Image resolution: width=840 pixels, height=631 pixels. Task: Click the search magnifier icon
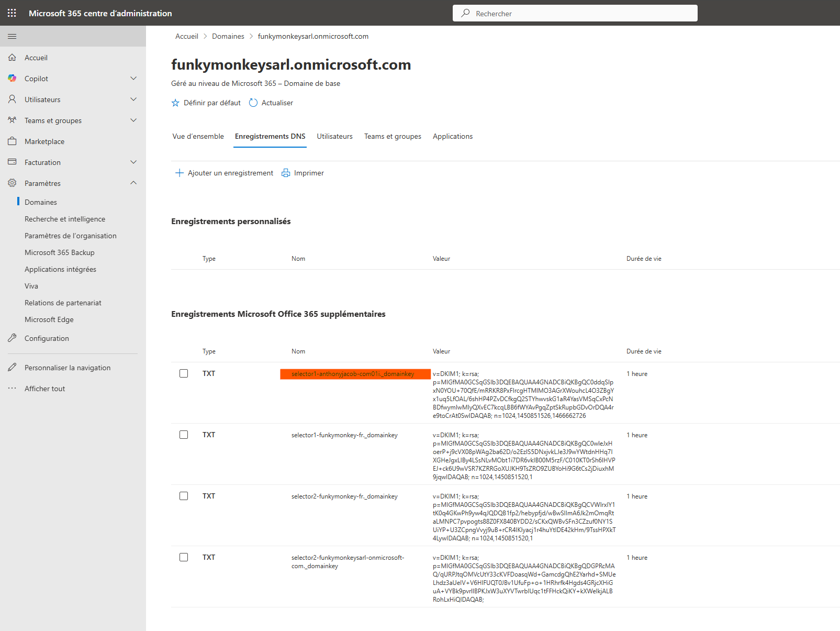465,13
